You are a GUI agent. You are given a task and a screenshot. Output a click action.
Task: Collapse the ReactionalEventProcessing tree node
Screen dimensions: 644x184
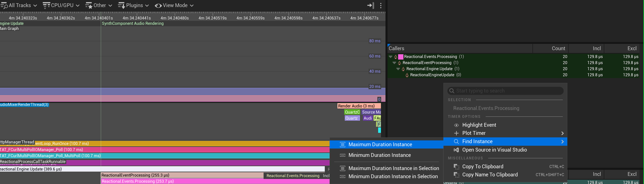(x=394, y=63)
